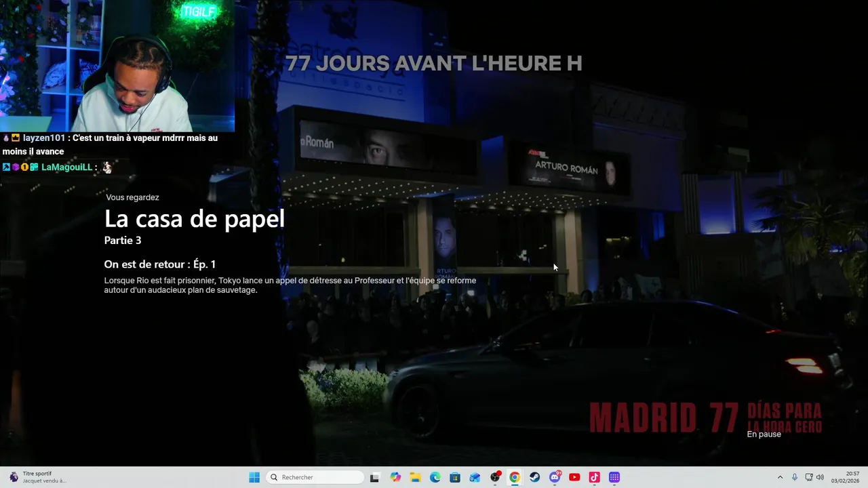Screen dimensions: 868x488
Task: Open Discord from the taskbar
Action: coord(555,477)
